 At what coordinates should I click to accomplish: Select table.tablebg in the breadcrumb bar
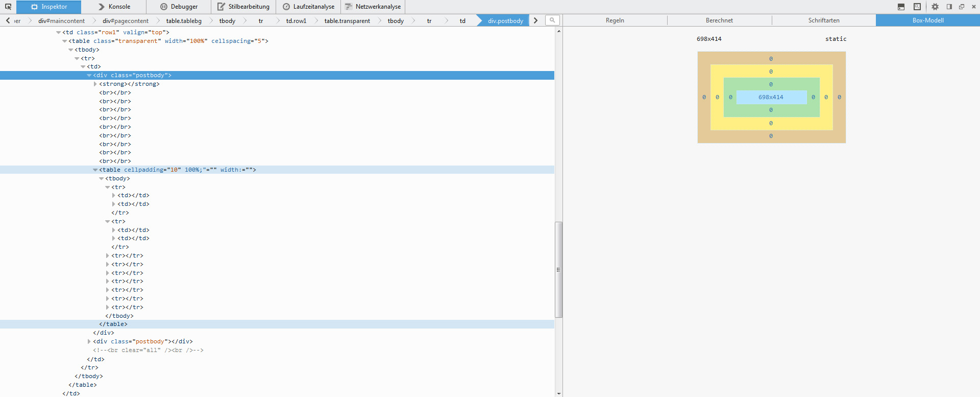184,21
